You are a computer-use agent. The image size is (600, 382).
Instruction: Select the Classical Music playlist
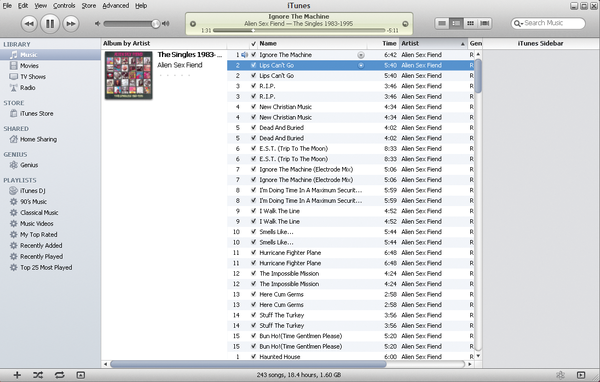click(39, 213)
